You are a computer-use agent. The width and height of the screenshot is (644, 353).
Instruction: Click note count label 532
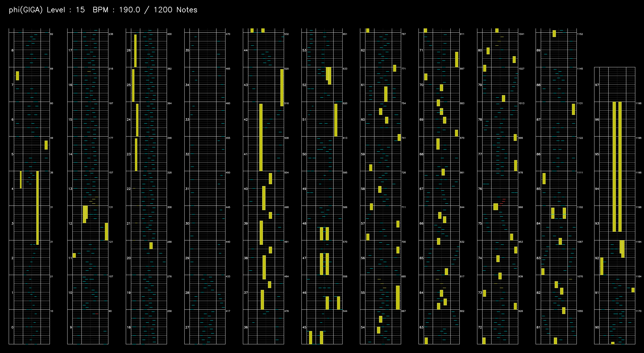(286, 34)
